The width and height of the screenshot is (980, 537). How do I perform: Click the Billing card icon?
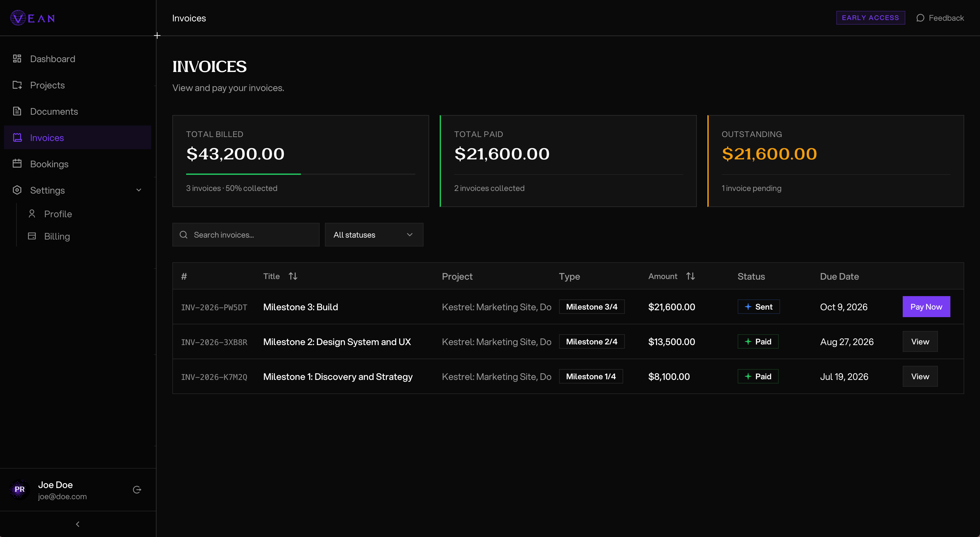(x=32, y=236)
